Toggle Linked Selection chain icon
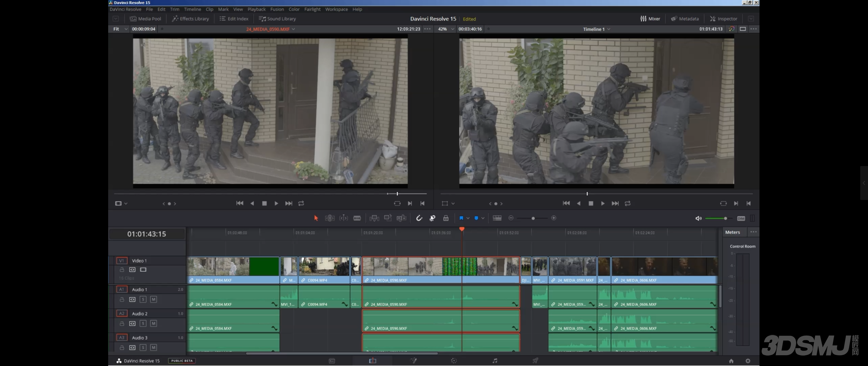 click(432, 218)
